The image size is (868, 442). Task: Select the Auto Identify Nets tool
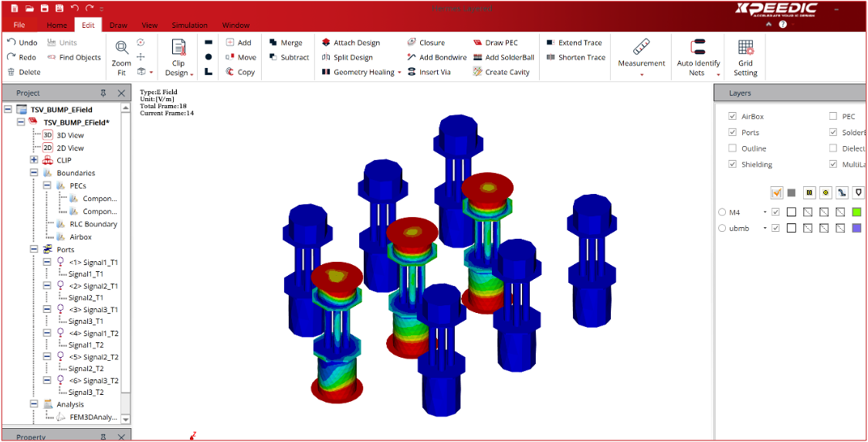pos(698,47)
